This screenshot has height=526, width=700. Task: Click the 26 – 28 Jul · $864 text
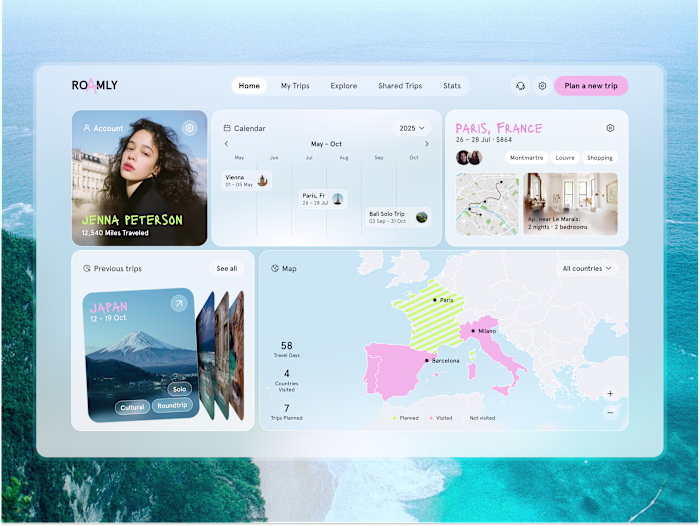(484, 140)
